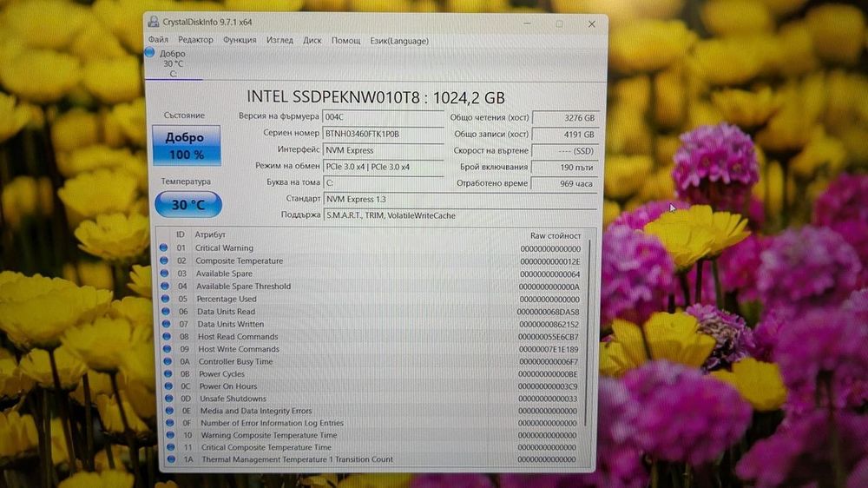Open the Диск menu
Screen dimensions: 868x488
312,41
